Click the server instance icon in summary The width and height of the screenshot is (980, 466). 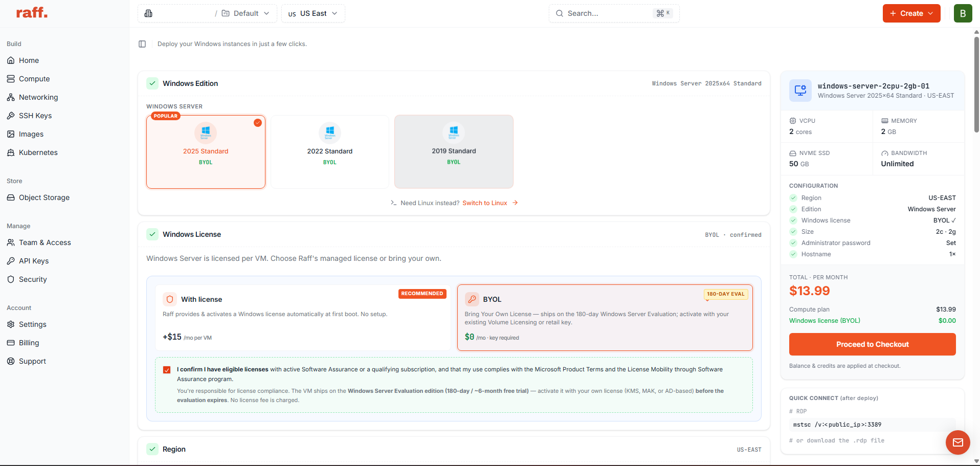click(x=800, y=91)
